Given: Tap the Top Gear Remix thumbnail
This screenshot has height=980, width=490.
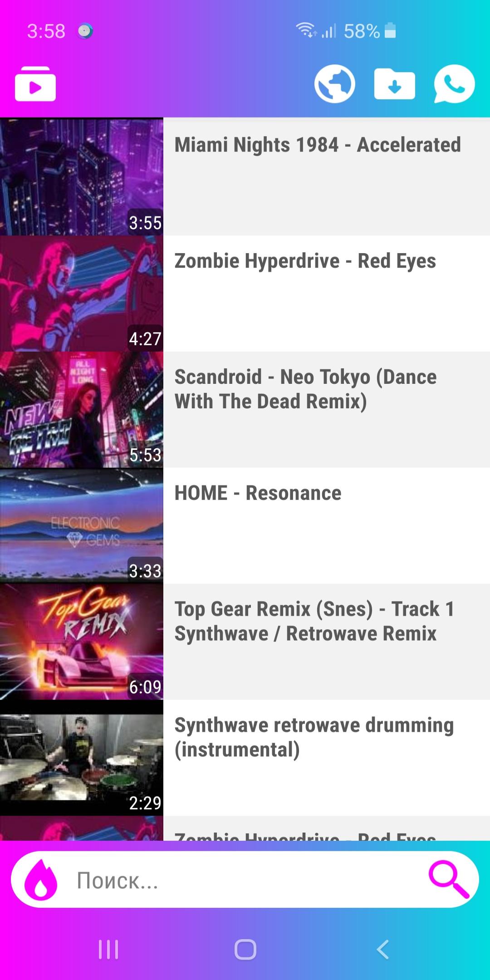Looking at the screenshot, I should click(82, 642).
